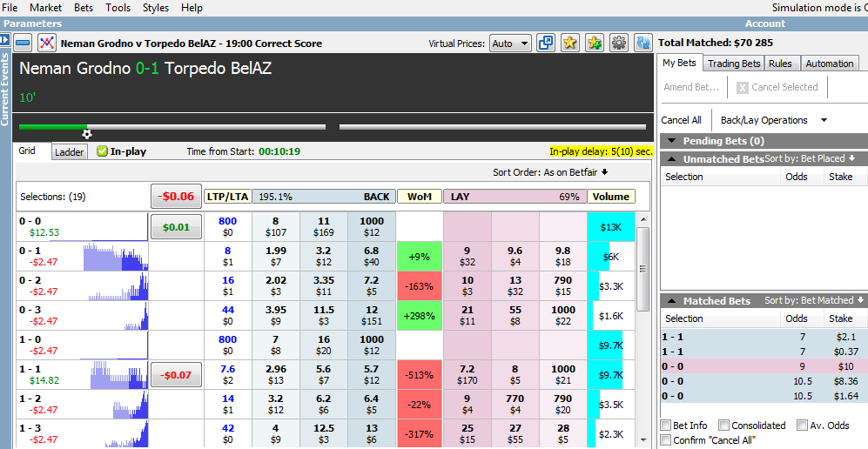868x449 pixels.
Task: Open the Automation tab
Action: pos(829,64)
